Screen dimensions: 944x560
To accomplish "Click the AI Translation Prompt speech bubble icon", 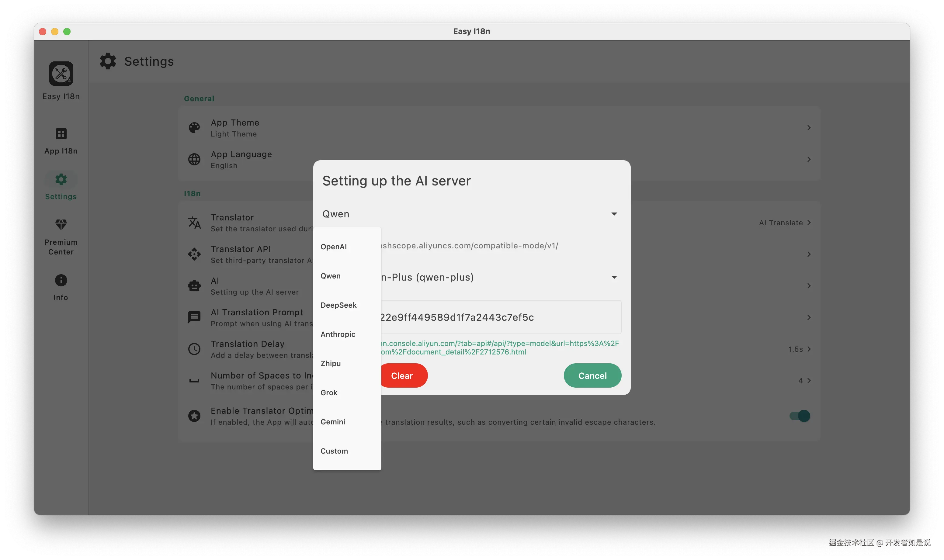I will coord(194,317).
